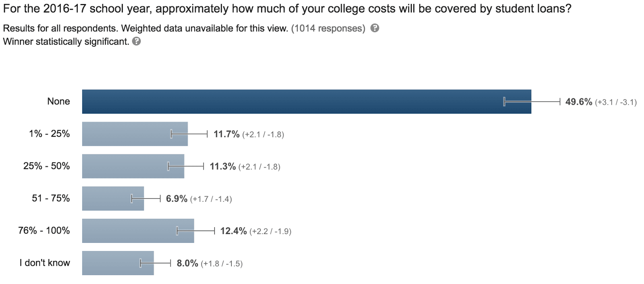Image resolution: width=644 pixels, height=284 pixels.
Task: Click the 1% - 25% answer label
Action: point(49,134)
